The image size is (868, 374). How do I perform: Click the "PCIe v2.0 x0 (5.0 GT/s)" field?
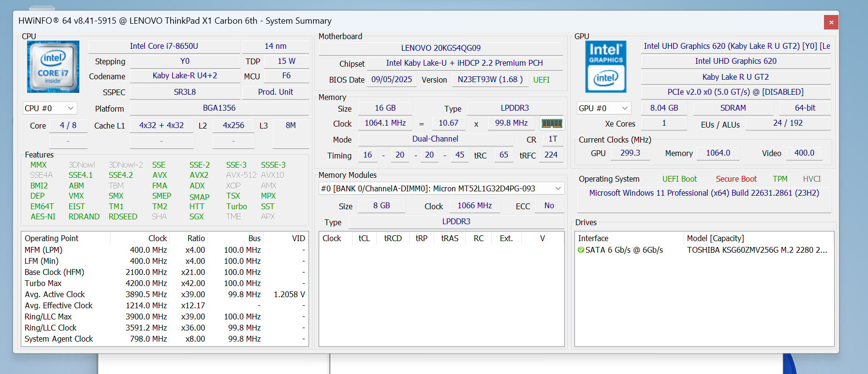point(736,92)
